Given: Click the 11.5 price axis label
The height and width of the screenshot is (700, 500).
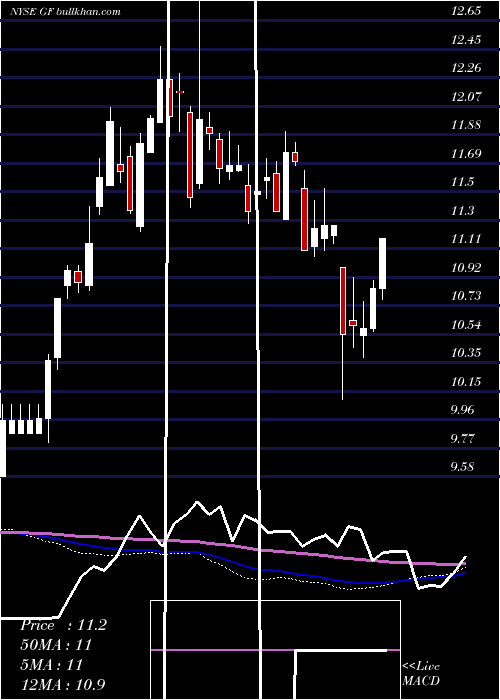Looking at the screenshot, I should pos(462,182).
